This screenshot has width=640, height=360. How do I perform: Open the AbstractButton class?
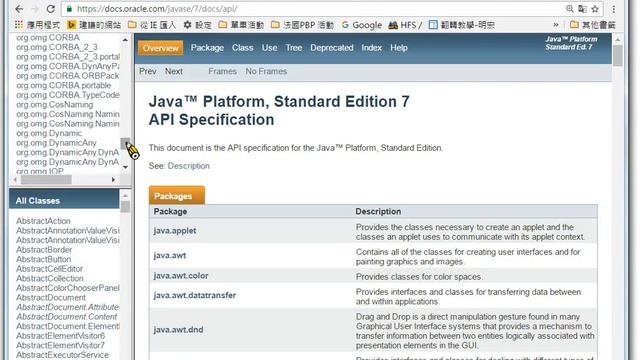point(44,259)
